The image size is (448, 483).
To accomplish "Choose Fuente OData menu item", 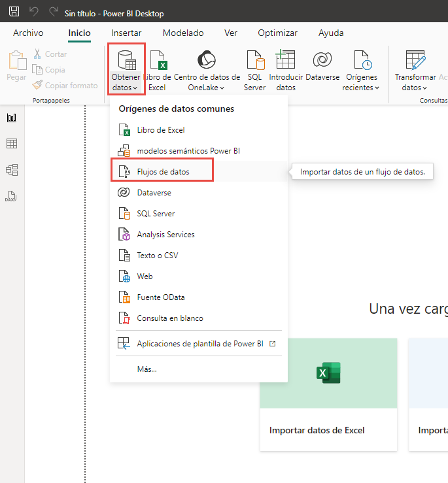I will point(199,297).
